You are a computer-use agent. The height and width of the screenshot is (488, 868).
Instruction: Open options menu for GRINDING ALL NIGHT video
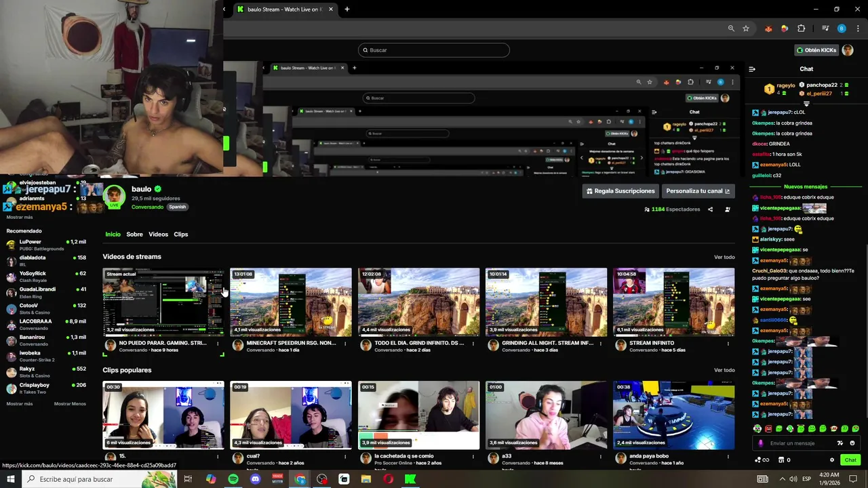coord(601,344)
